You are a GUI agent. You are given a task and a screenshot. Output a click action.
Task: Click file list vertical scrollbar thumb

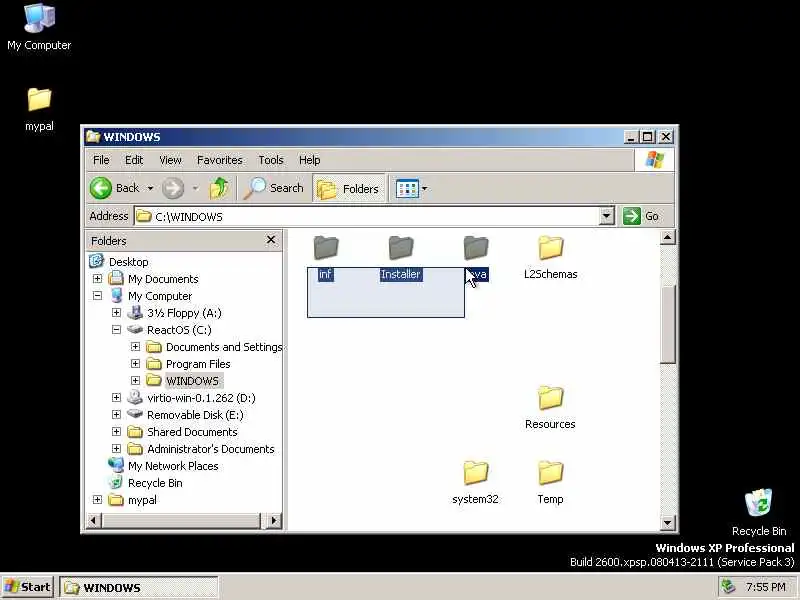[x=668, y=324]
